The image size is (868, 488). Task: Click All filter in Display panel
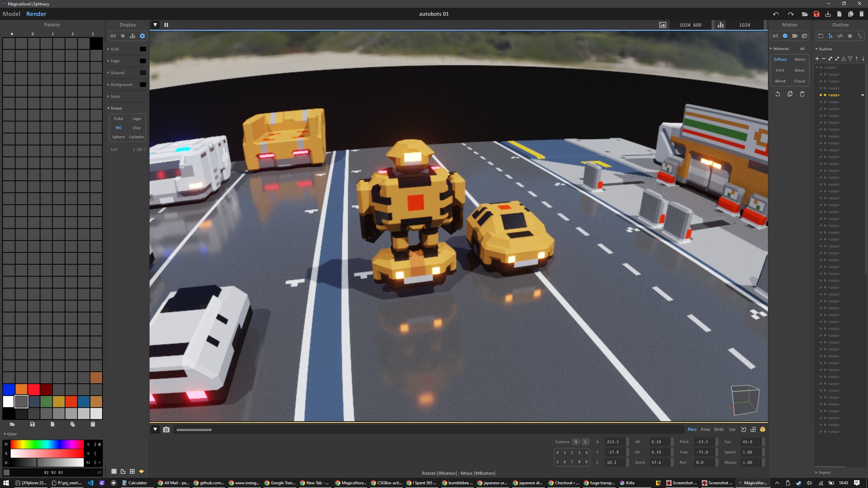point(113,36)
